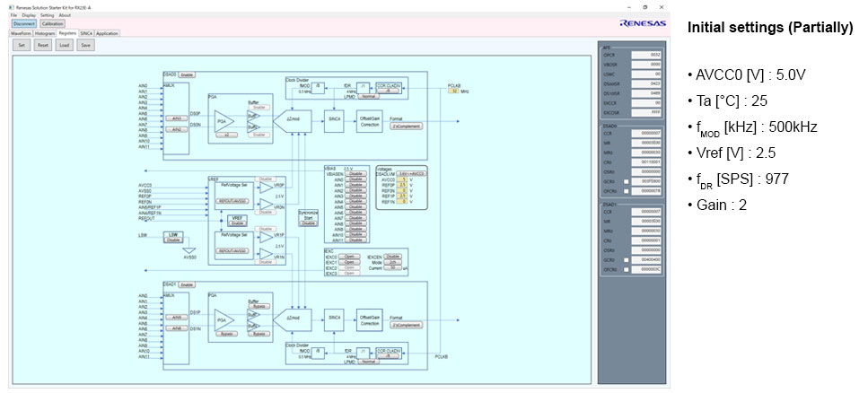Viewport: 868px width, 393px height.
Task: Toggle VBIAS AIN11 Disable button
Action: (x=355, y=240)
